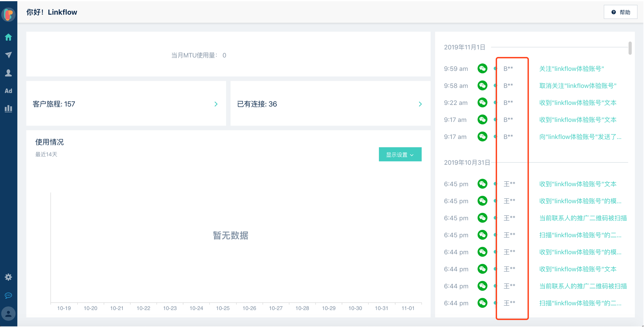Click the Linkflow logo in sidebar
The height and width of the screenshot is (327, 644).
pos(8,14)
